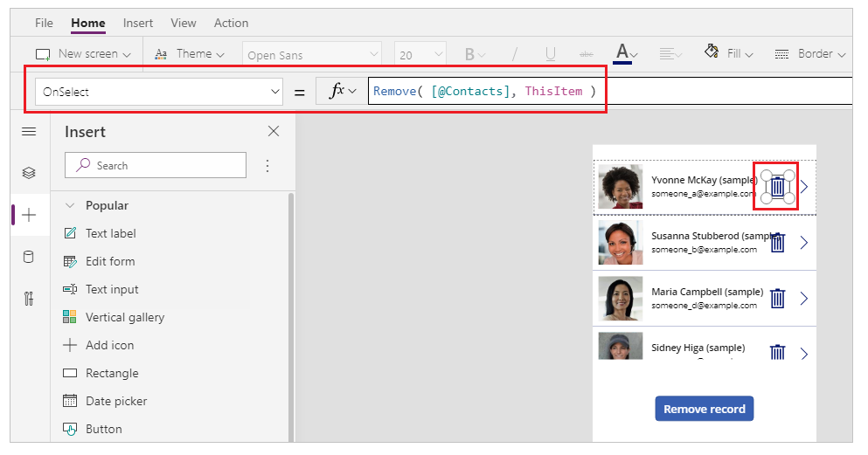This screenshot has width=868, height=455.
Task: Open the Action menu tab
Action: pyautogui.click(x=231, y=24)
